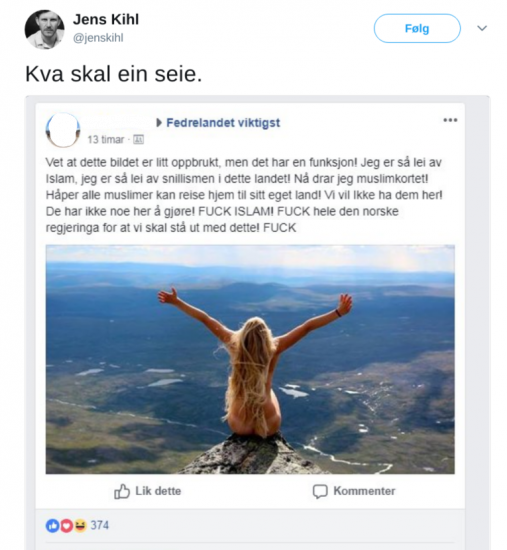Click the triangle arrow before Fedrelandet viktigst
Image resolution: width=507 pixels, height=550 pixels.
tap(159, 123)
